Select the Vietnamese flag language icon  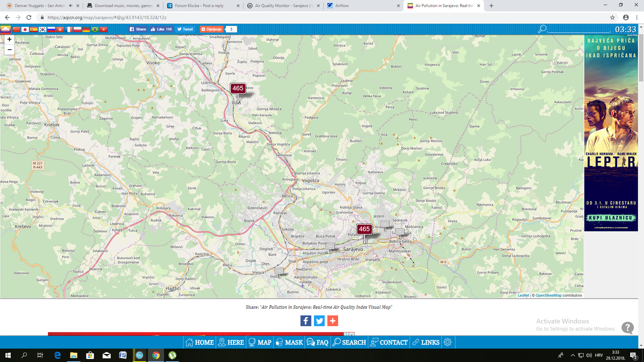click(x=104, y=29)
